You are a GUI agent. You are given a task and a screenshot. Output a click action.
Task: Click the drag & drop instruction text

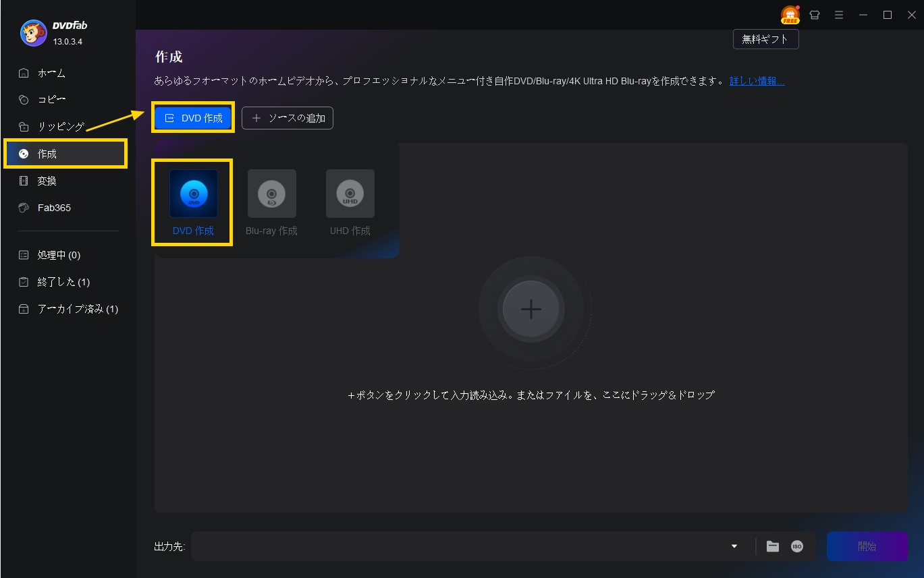tap(531, 395)
